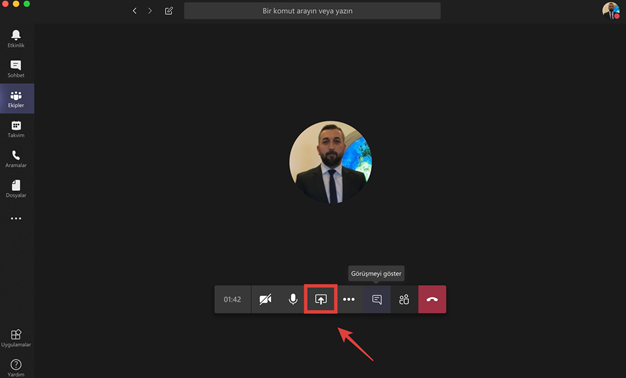
Task: Click the 01:42 call timer
Action: tap(232, 299)
